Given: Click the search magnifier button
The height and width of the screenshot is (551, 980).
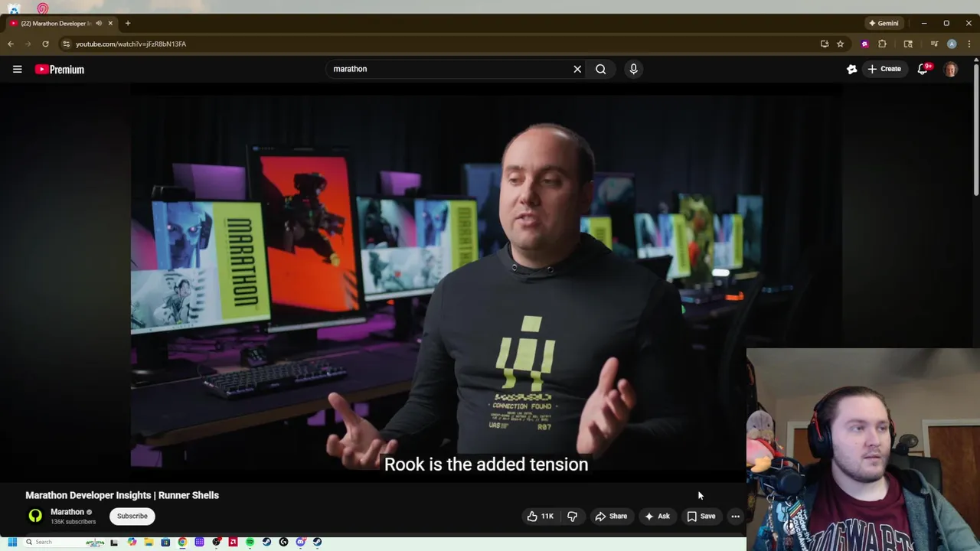Looking at the screenshot, I should [601, 69].
